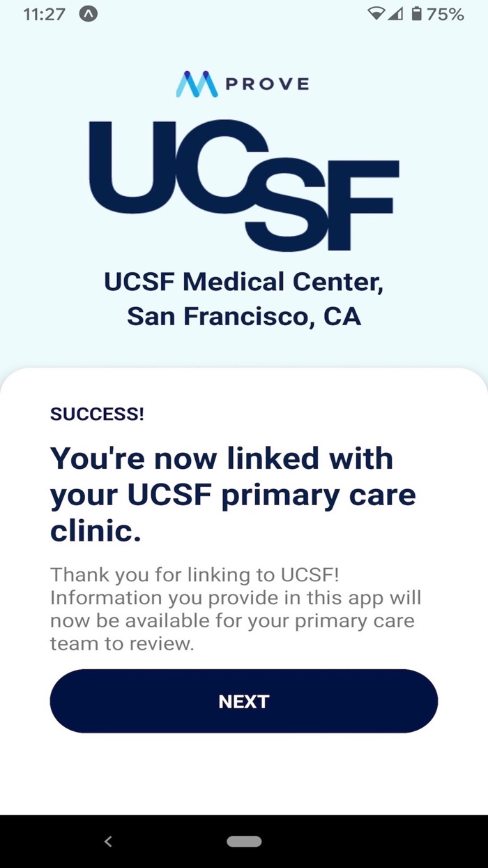Tap the "team to review." closing line
Viewport: 488px width, 868px height.
click(x=121, y=643)
